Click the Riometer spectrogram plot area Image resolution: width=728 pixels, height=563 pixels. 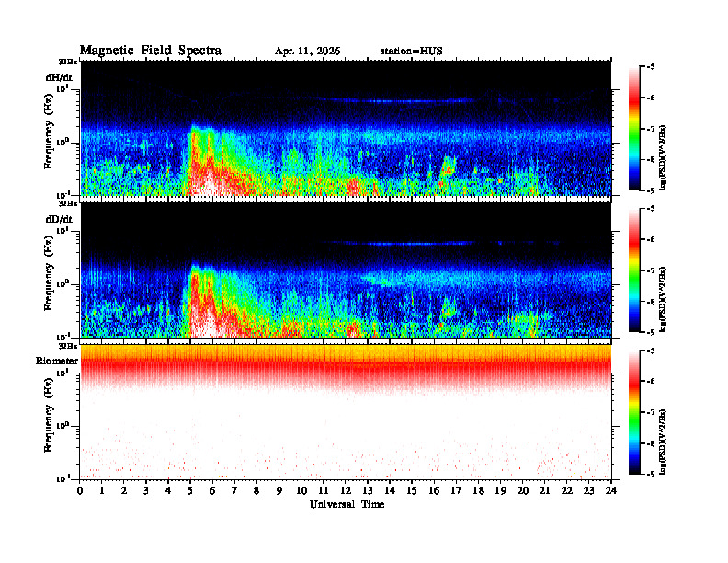click(346, 412)
